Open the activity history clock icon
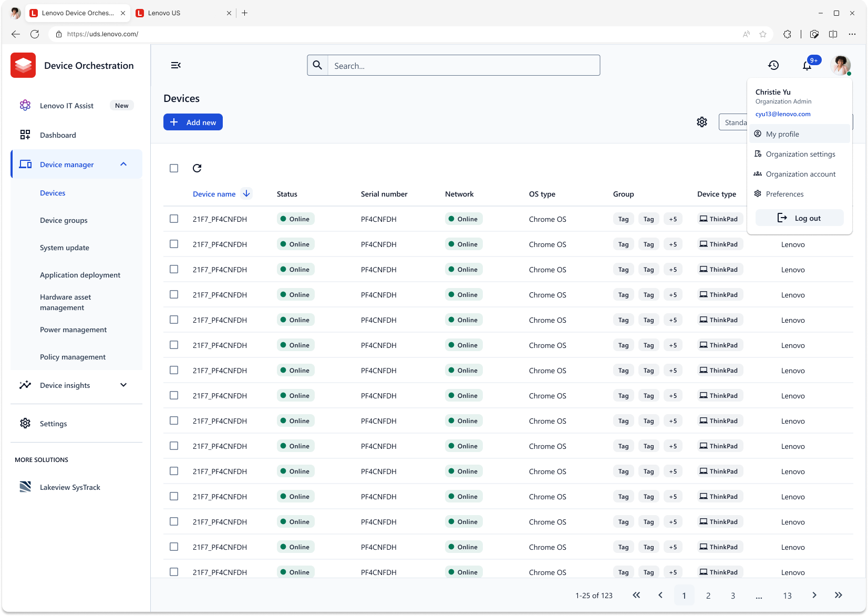868x616 pixels. (773, 65)
